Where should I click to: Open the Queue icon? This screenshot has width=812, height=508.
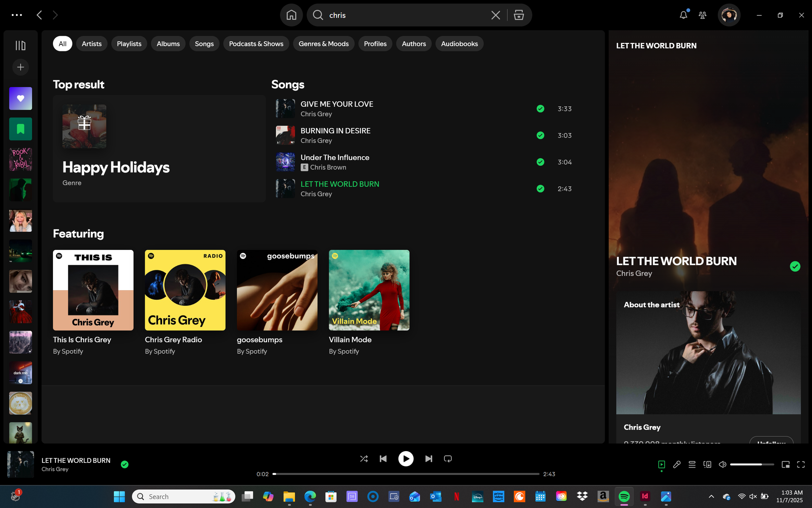(x=692, y=464)
